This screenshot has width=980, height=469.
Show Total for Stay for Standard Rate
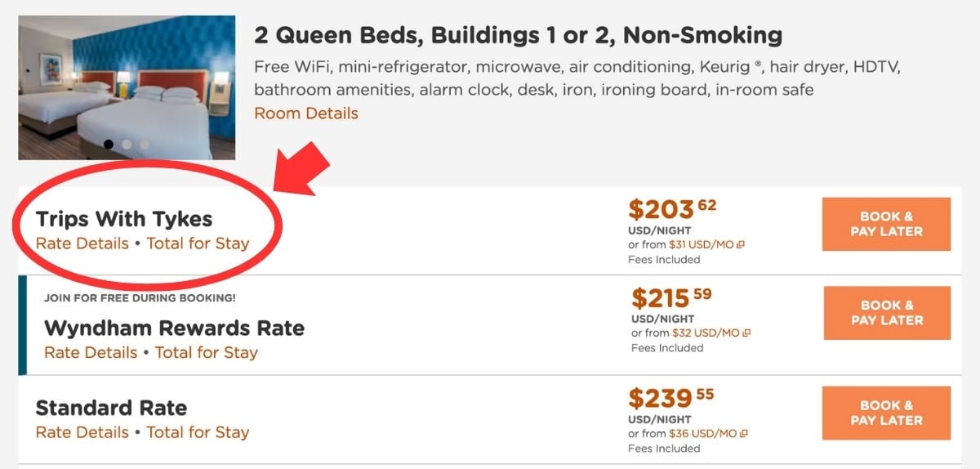tap(198, 432)
